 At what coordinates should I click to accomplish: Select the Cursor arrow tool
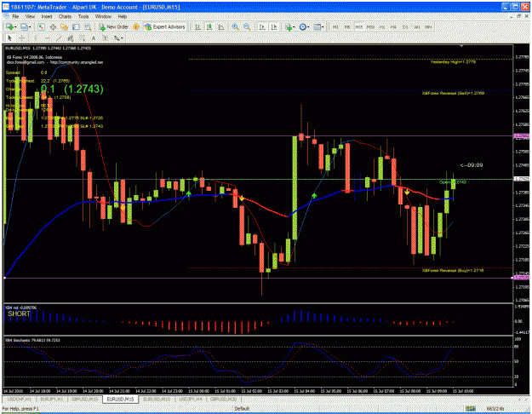tap(9, 38)
